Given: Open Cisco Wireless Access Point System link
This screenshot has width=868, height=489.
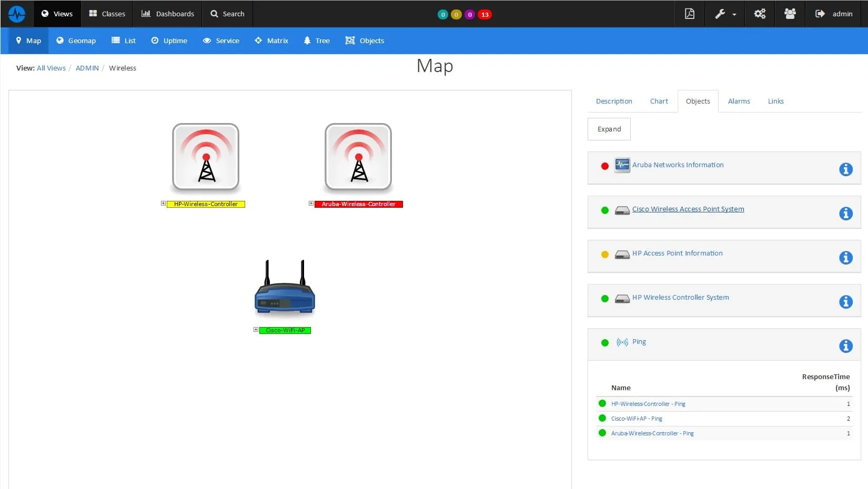Looking at the screenshot, I should coord(688,209).
